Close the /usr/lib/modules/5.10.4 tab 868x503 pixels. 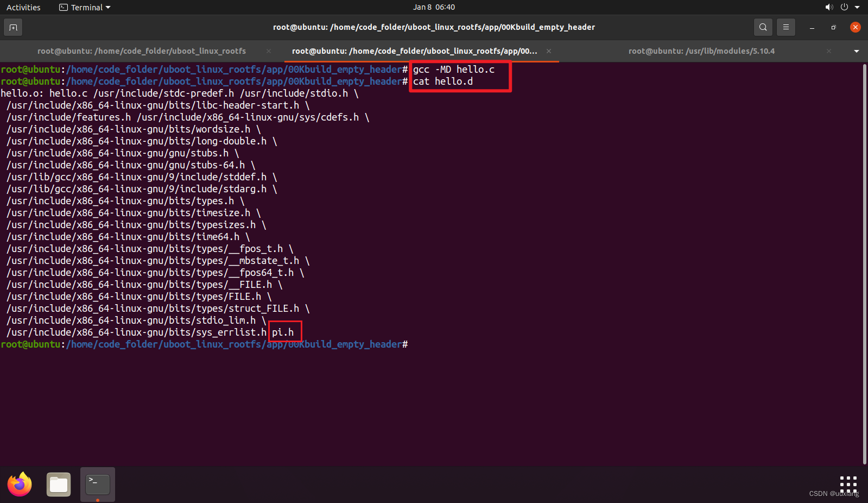[829, 51]
